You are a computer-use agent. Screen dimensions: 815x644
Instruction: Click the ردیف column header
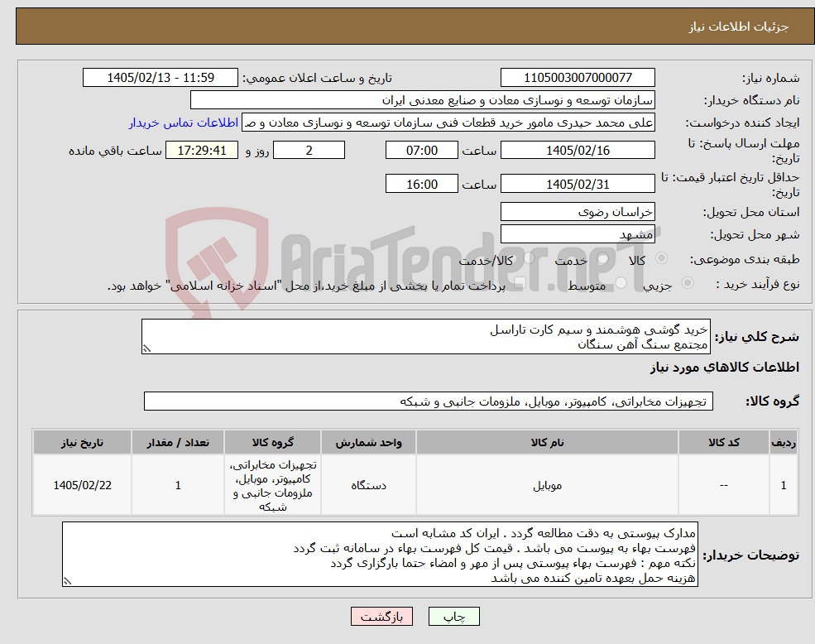[784, 442]
